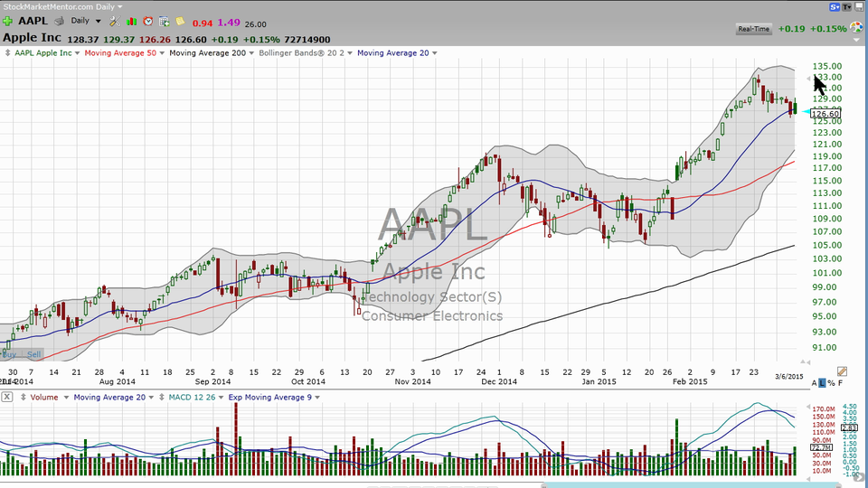The image size is (868, 488).
Task: Click the Feb 2015 time axis label
Action: tap(690, 381)
